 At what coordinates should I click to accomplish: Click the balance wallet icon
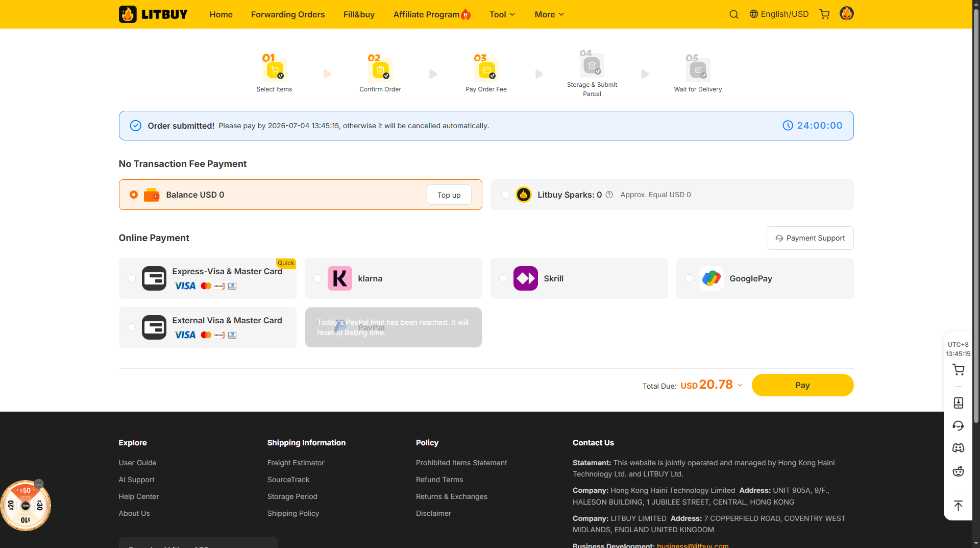coord(152,195)
